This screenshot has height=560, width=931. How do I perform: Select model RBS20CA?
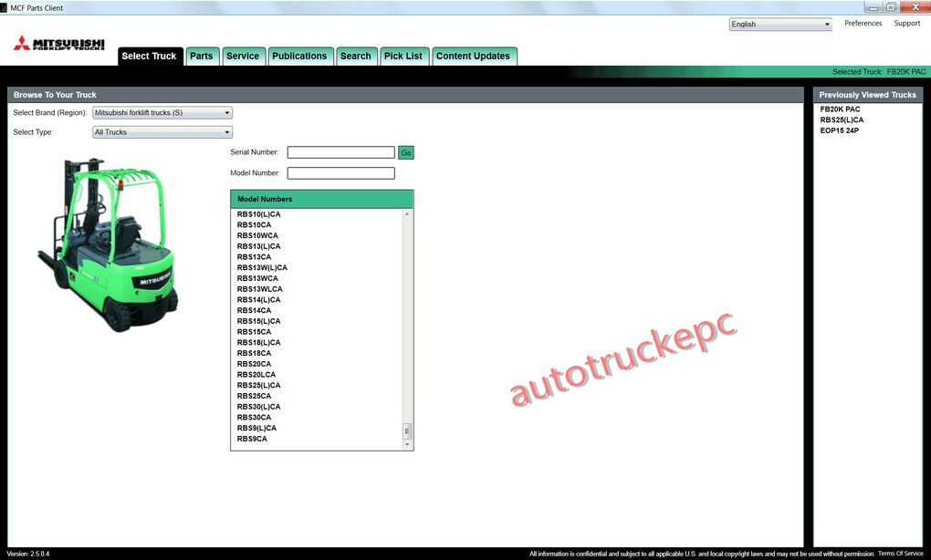pos(254,364)
